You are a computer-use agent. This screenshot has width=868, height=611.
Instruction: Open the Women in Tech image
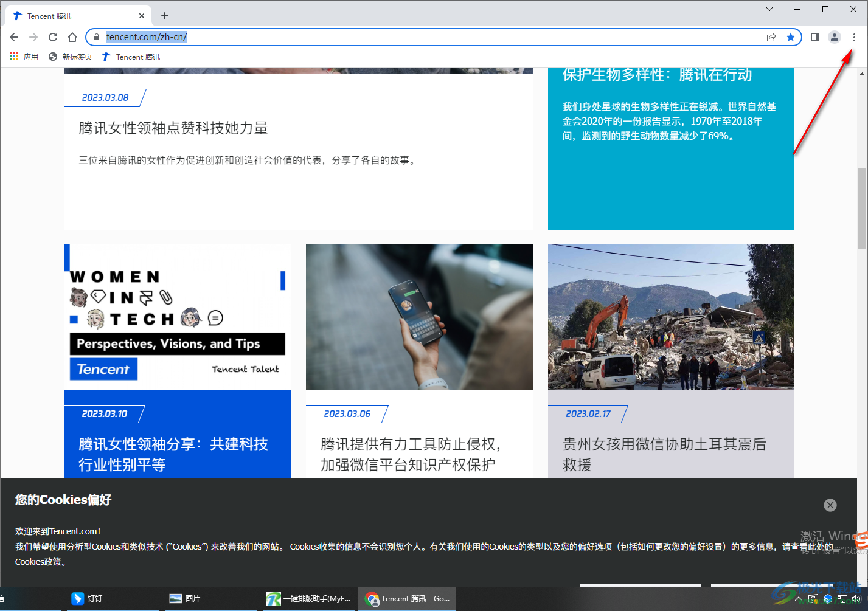pos(178,317)
